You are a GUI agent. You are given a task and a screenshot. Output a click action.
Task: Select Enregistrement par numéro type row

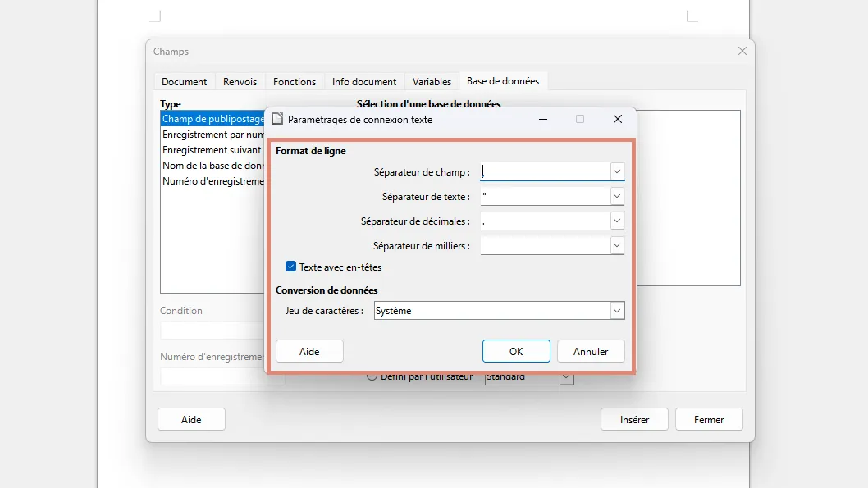pyautogui.click(x=213, y=135)
